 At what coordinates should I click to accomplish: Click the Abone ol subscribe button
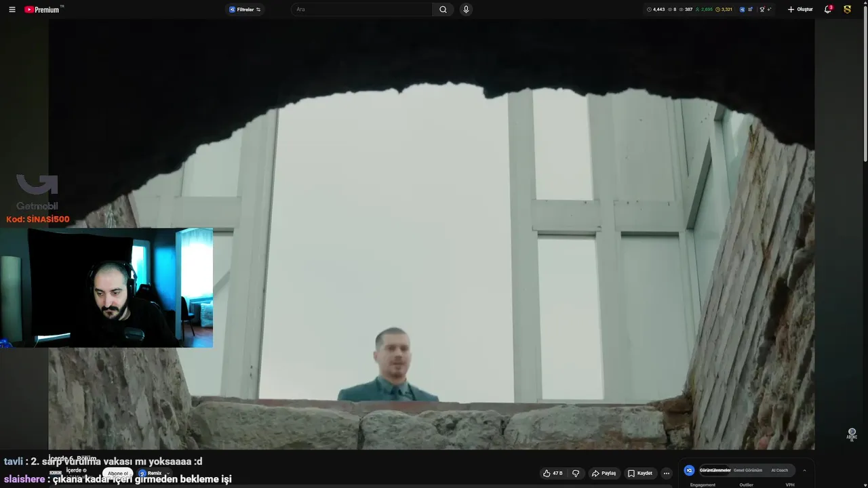[x=117, y=473]
